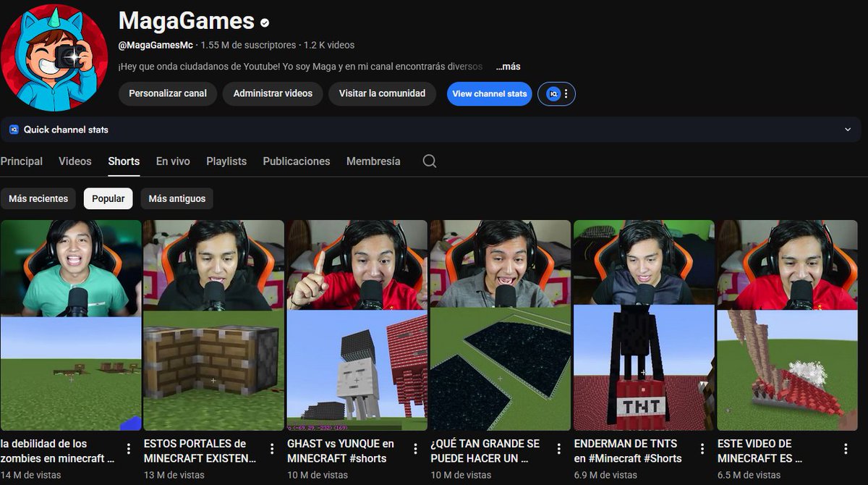Open options for 'GHAST vs YUNQUE' short
This screenshot has height=485, width=868.
pos(415,449)
